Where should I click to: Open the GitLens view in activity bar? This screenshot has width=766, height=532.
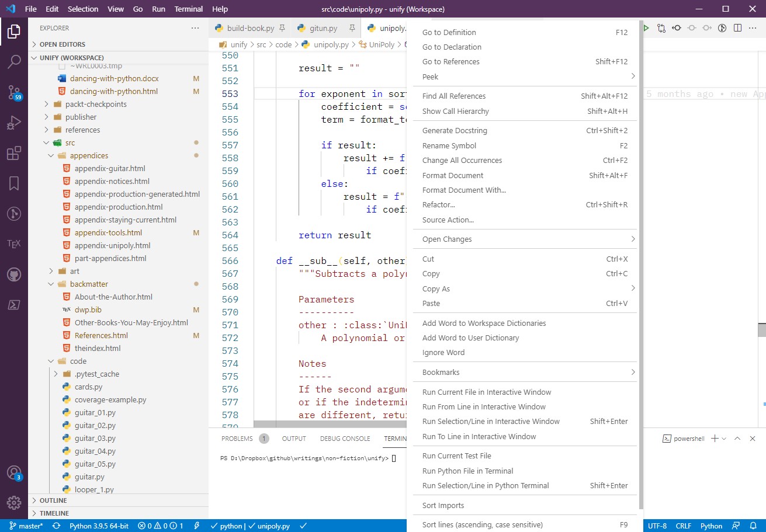click(x=14, y=214)
